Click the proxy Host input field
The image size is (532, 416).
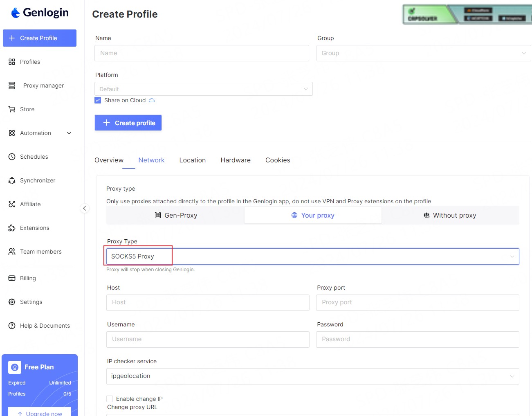[208, 302]
